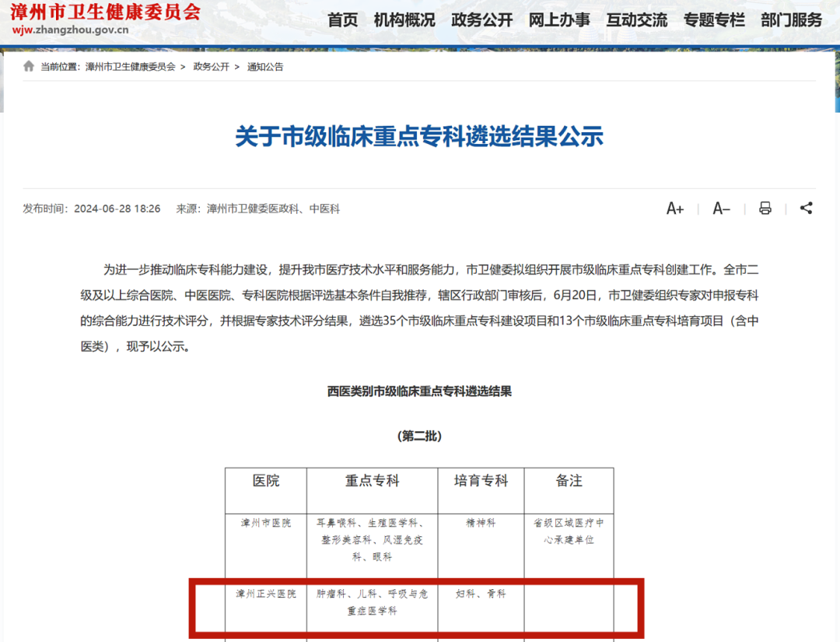
Task: Click the home icon in breadcrumb
Action: click(x=29, y=66)
